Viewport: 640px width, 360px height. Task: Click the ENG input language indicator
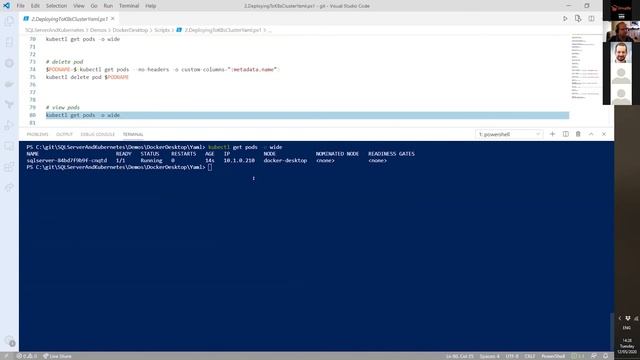pos(627,328)
